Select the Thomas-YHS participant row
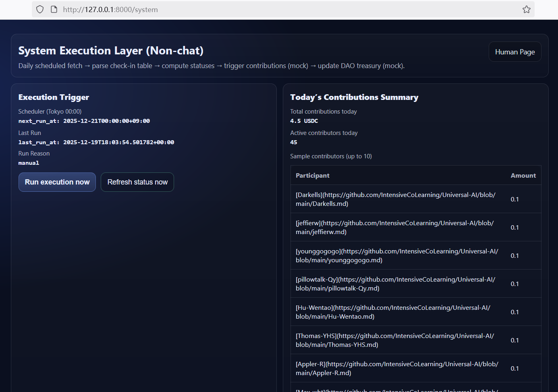Image resolution: width=558 pixels, height=392 pixels. point(394,340)
